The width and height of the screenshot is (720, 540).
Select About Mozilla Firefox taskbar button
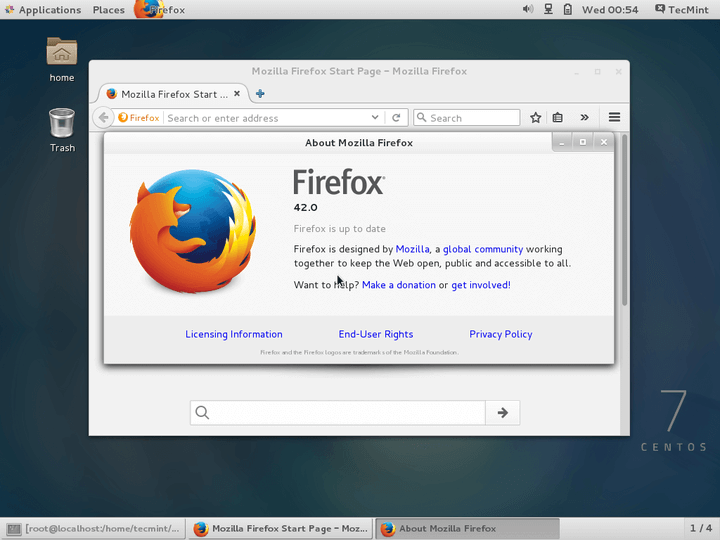[x=467, y=529]
